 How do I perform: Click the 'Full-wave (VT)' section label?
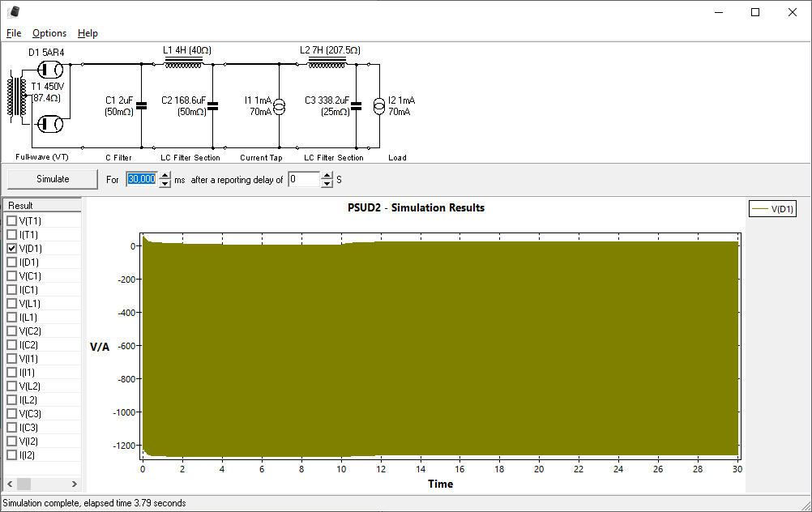(42, 157)
